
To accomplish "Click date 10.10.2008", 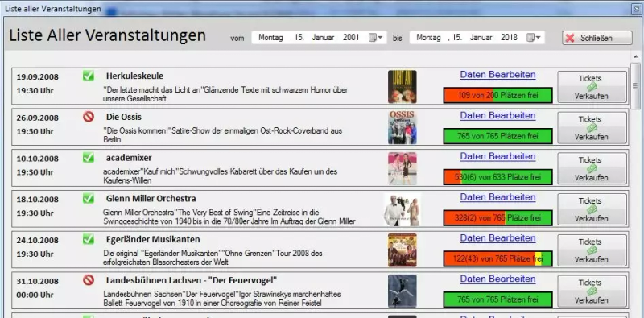I will [x=37, y=159].
